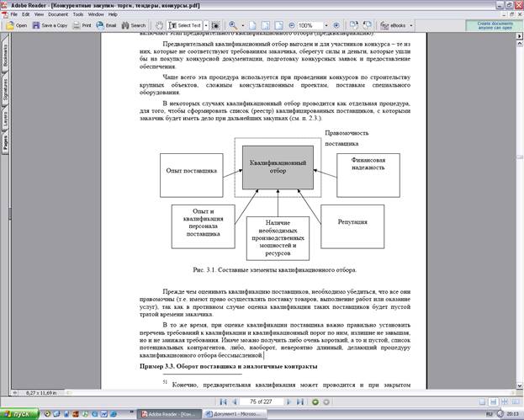
Task: Click the Email toolbar button
Action: [108, 25]
